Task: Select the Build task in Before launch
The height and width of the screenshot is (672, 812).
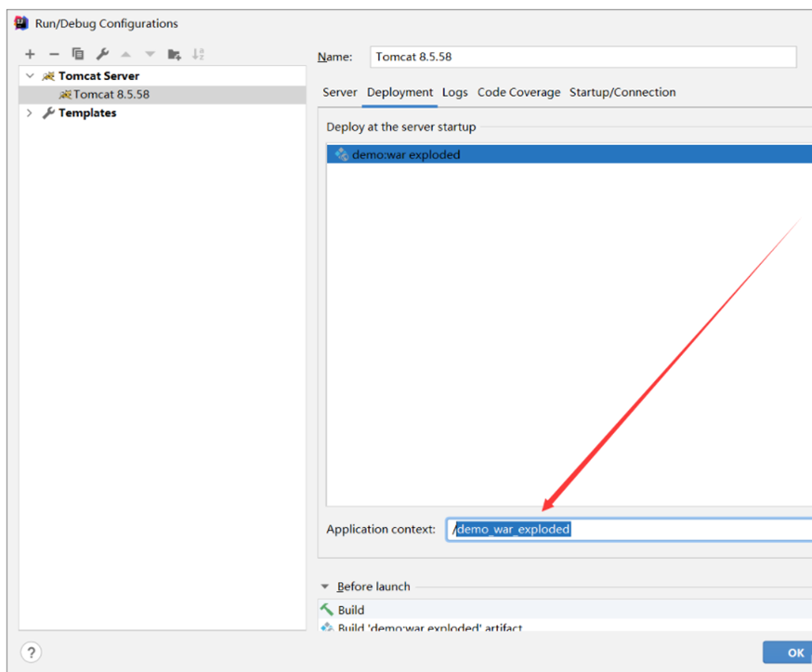Action: (565, 610)
